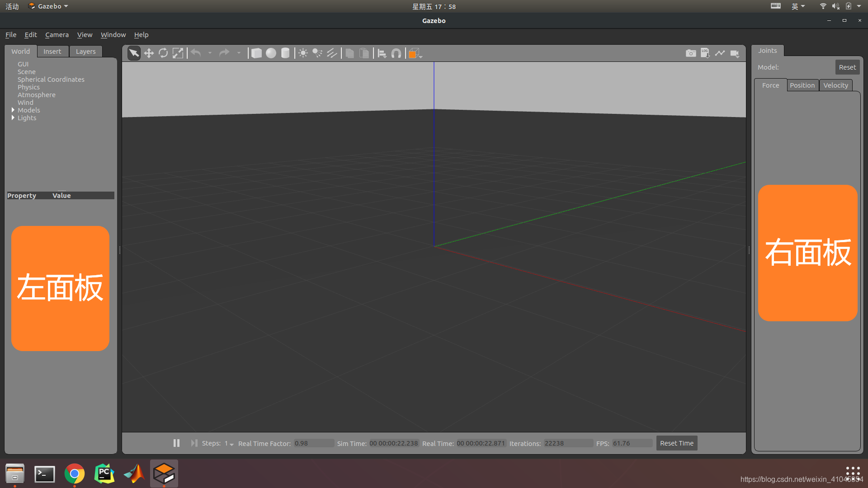Click the plot/graph icon in toolbar
The height and width of the screenshot is (488, 868).
720,53
